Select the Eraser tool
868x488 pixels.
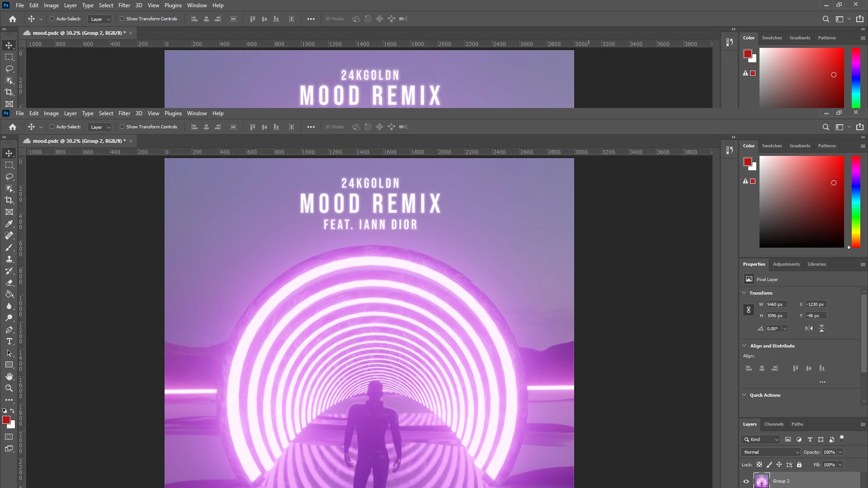pyautogui.click(x=9, y=282)
